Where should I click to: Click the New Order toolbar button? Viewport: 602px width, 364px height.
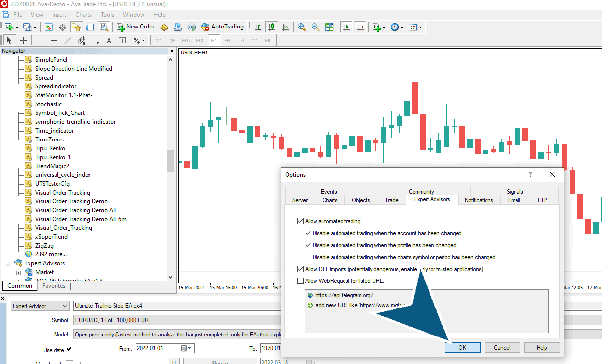[136, 27]
